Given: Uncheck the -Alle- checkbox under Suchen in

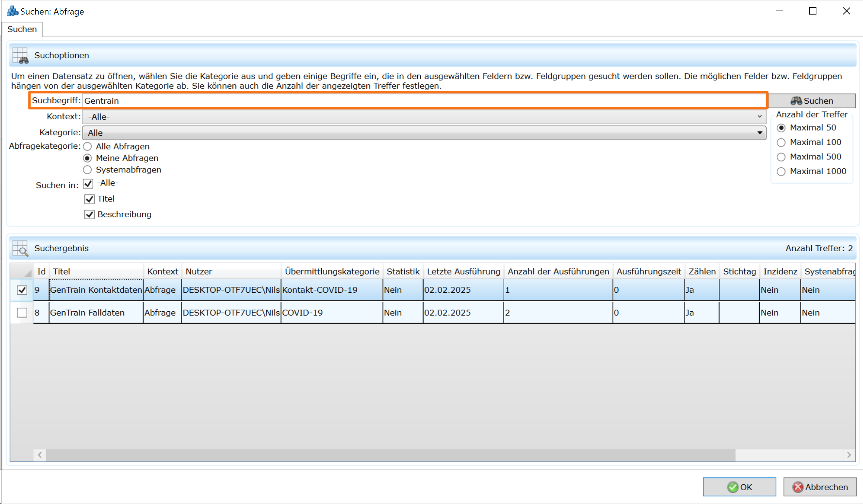Looking at the screenshot, I should (x=88, y=184).
